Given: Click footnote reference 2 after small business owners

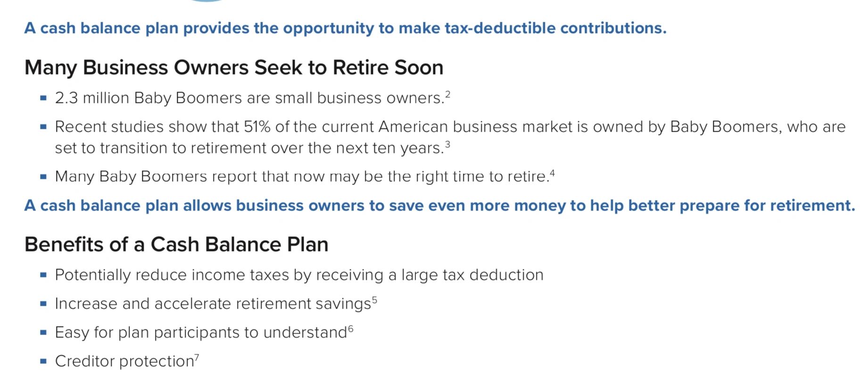Looking at the screenshot, I should tap(447, 94).
